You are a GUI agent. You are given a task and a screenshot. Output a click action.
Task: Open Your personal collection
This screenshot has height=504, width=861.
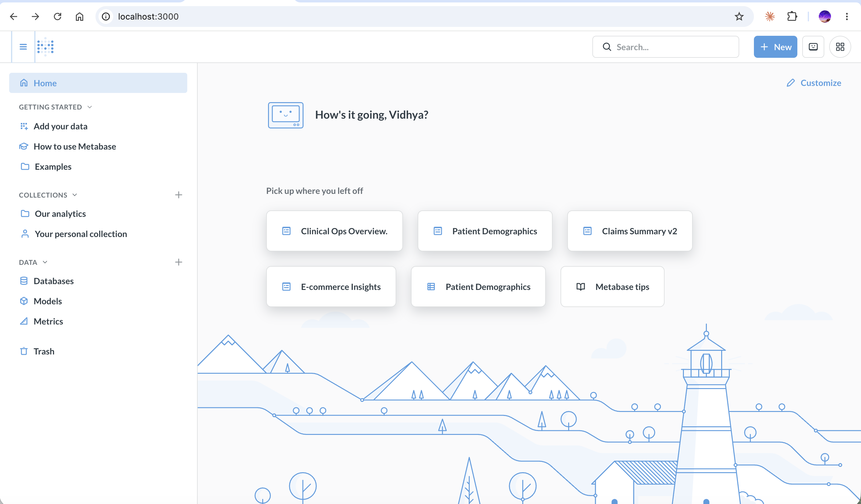pos(98,234)
